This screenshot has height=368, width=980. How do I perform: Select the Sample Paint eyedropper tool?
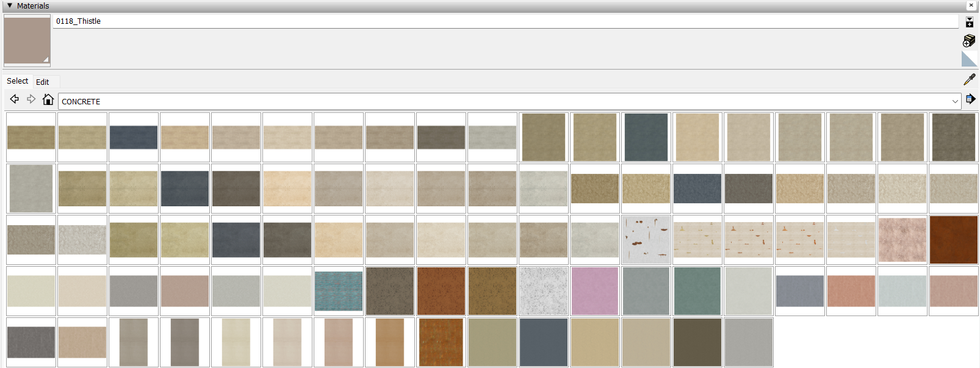(969, 79)
